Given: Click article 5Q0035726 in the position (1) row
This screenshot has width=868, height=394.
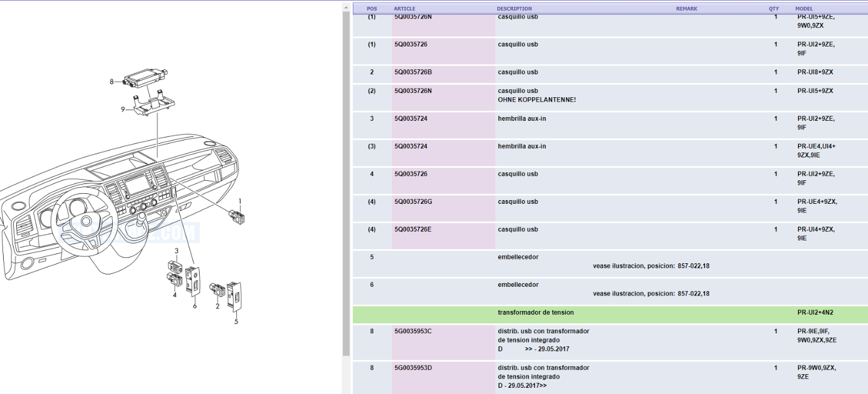Looking at the screenshot, I should click(x=410, y=44).
